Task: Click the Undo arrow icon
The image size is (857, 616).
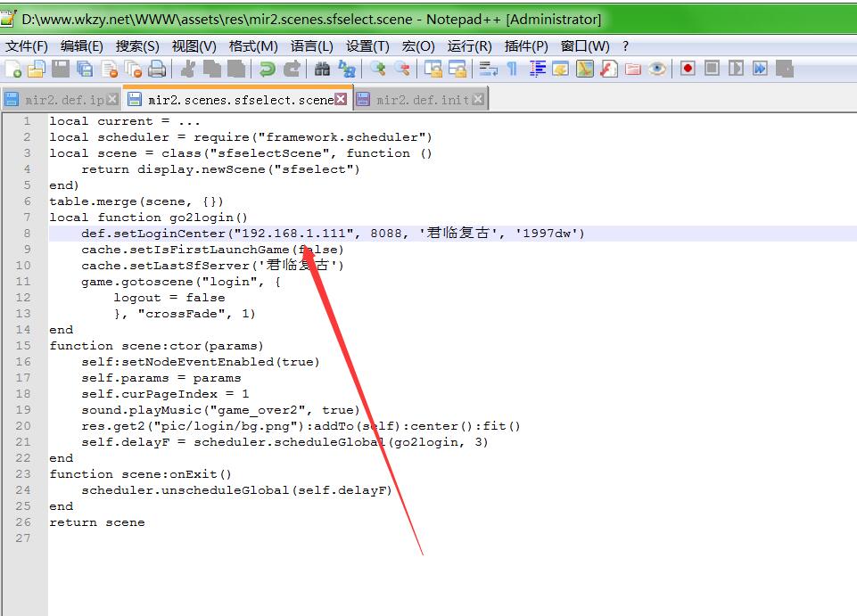Action: coord(267,69)
